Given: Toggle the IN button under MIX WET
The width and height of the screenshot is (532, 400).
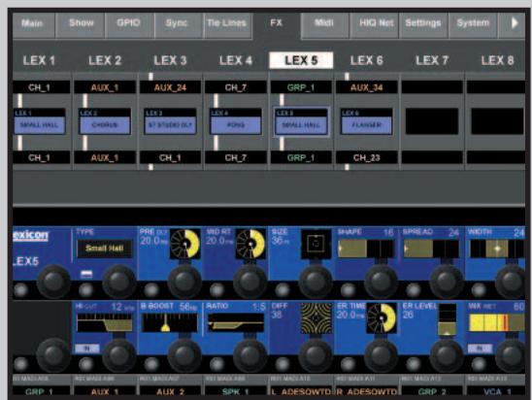Looking at the screenshot, I should click(480, 349).
